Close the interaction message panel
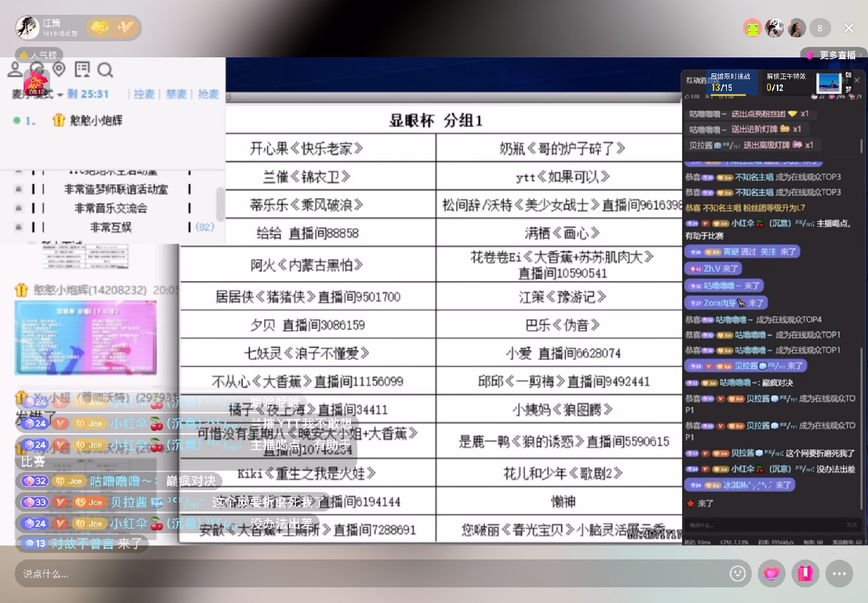The height and width of the screenshot is (603, 868). point(857,80)
